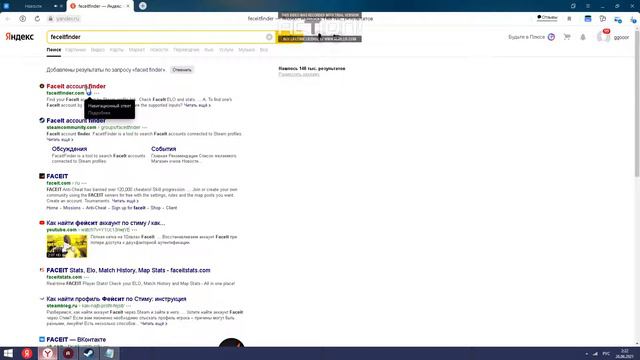
Task: Switch to the Картинки search tab
Action: pos(76,50)
